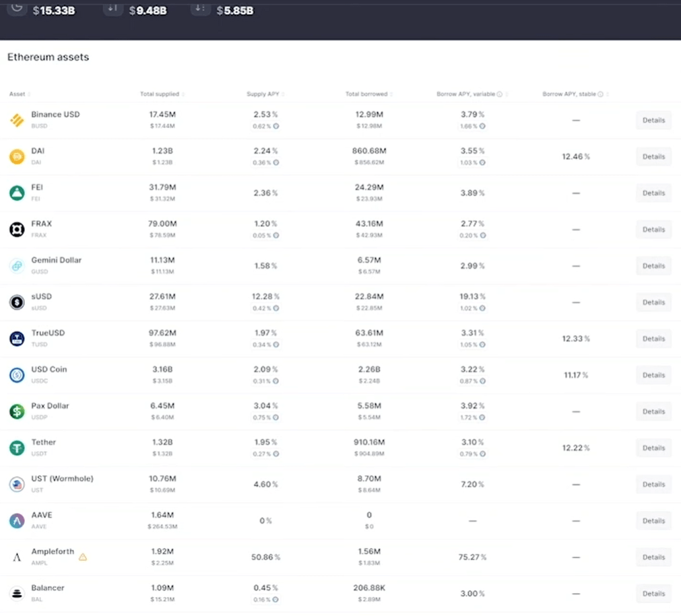Sort by the Borrow APY, stable header
This screenshot has width=681, height=616.
(x=575, y=94)
